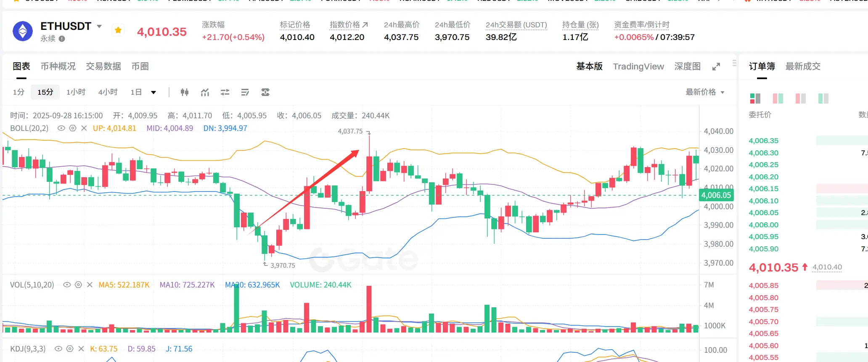The image size is (868, 362).
Task: Select the 15分 timeframe
Action: coord(45,92)
